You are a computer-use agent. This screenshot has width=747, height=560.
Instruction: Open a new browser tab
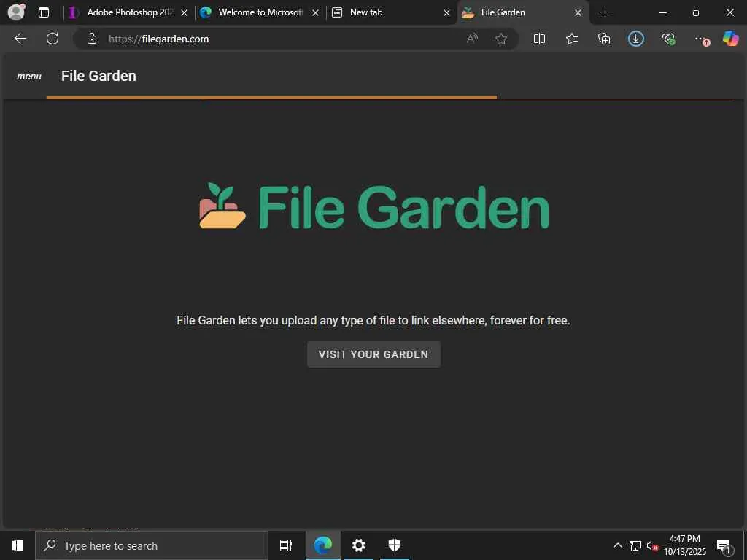pyautogui.click(x=605, y=12)
